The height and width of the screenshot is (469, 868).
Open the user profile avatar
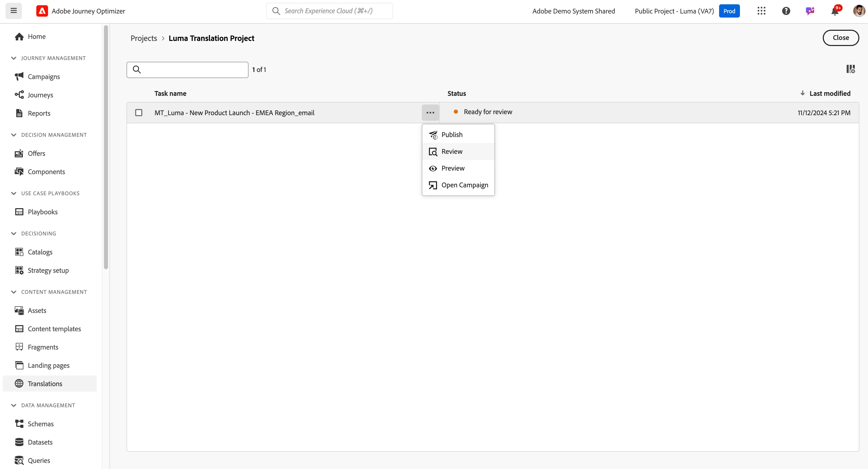click(859, 11)
